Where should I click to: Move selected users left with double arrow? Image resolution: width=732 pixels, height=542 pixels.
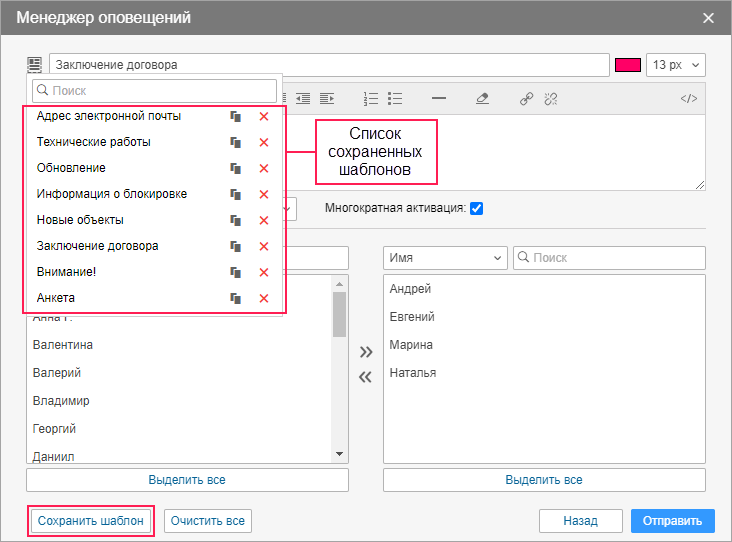tap(366, 377)
